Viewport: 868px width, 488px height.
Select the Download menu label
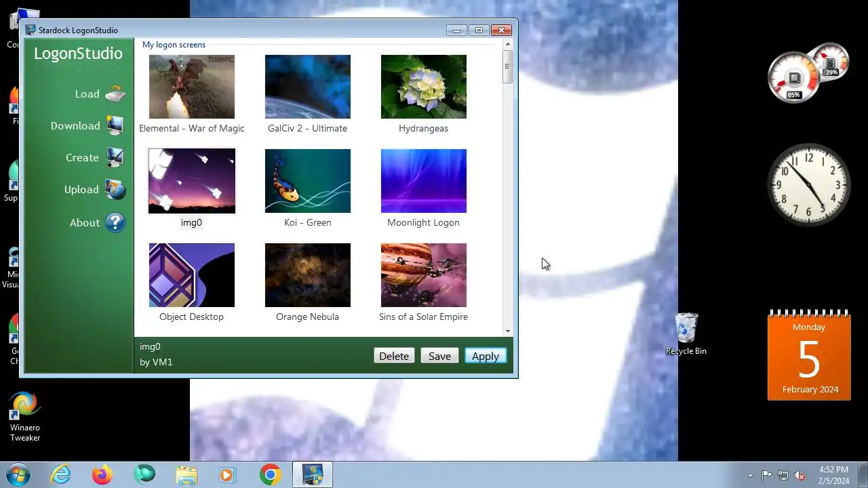click(x=75, y=126)
